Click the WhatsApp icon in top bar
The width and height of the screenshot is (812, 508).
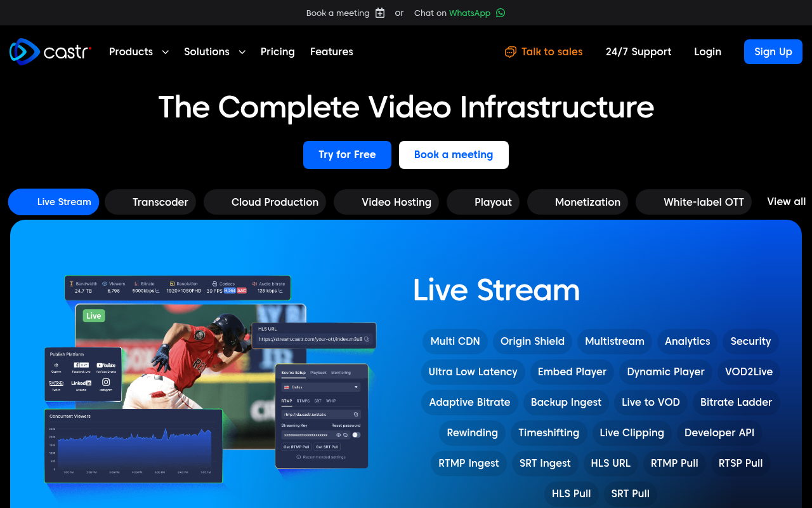[501, 13]
